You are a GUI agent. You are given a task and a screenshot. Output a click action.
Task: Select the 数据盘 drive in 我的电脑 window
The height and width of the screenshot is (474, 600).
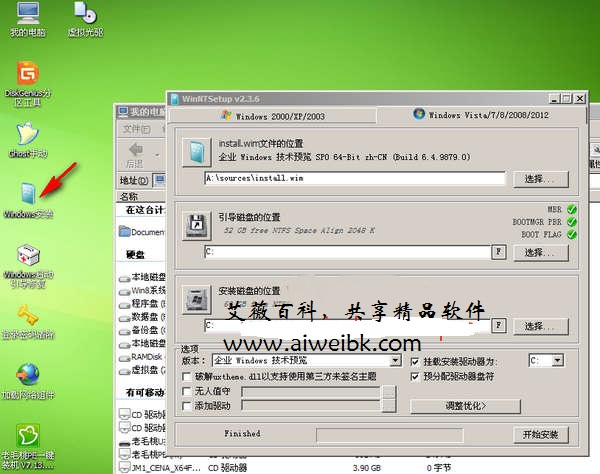tap(142, 317)
